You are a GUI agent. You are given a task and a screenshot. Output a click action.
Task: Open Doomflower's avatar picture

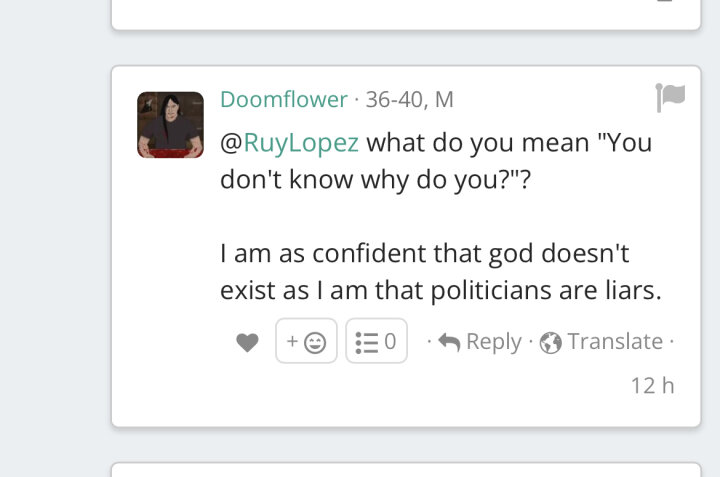pyautogui.click(x=170, y=125)
